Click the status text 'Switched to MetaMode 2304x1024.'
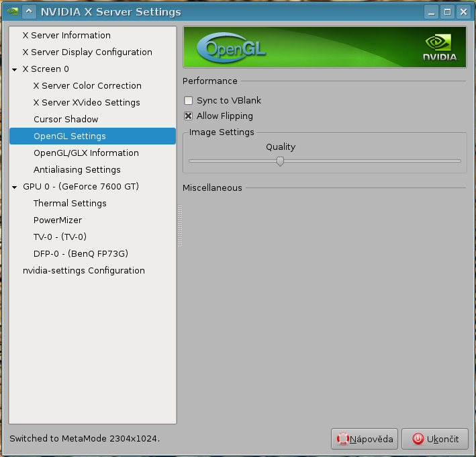The width and height of the screenshot is (476, 457). click(x=85, y=438)
